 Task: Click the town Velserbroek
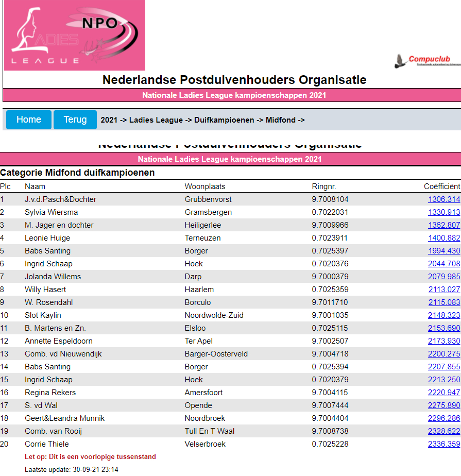[x=205, y=444]
